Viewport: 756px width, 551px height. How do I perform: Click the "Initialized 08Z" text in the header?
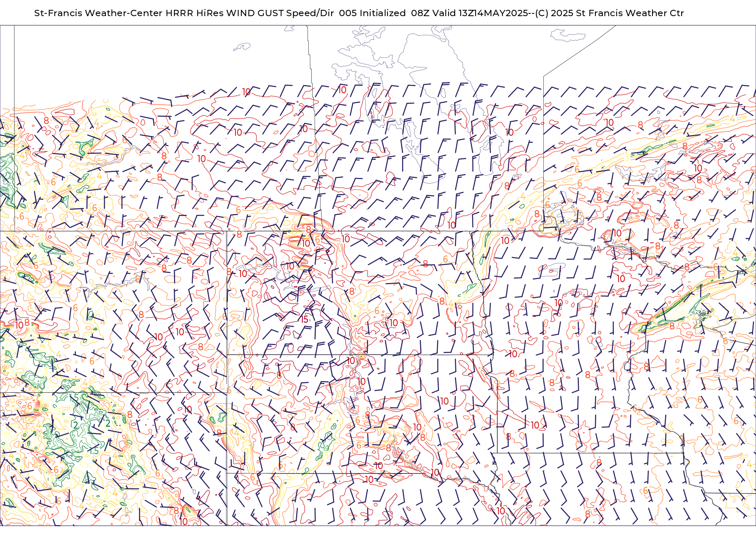pos(391,13)
